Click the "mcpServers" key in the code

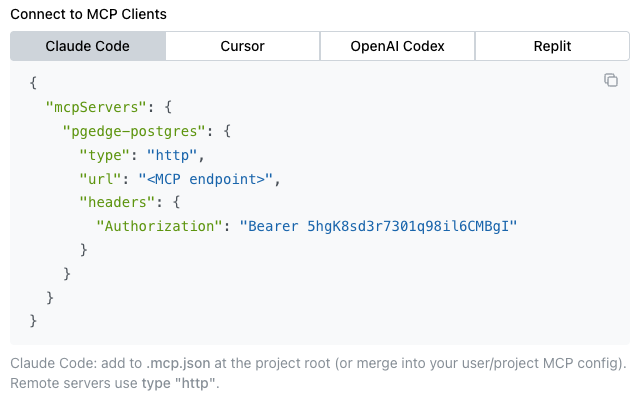(96, 107)
